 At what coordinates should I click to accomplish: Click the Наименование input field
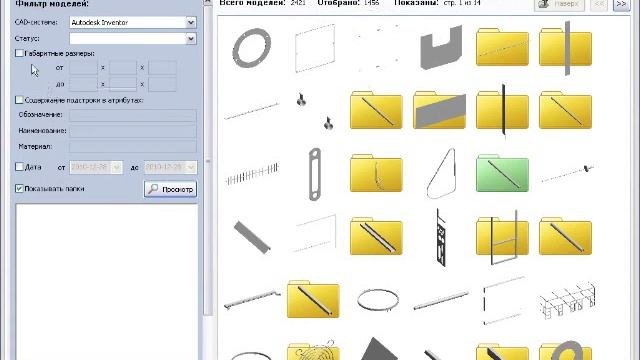point(133,131)
